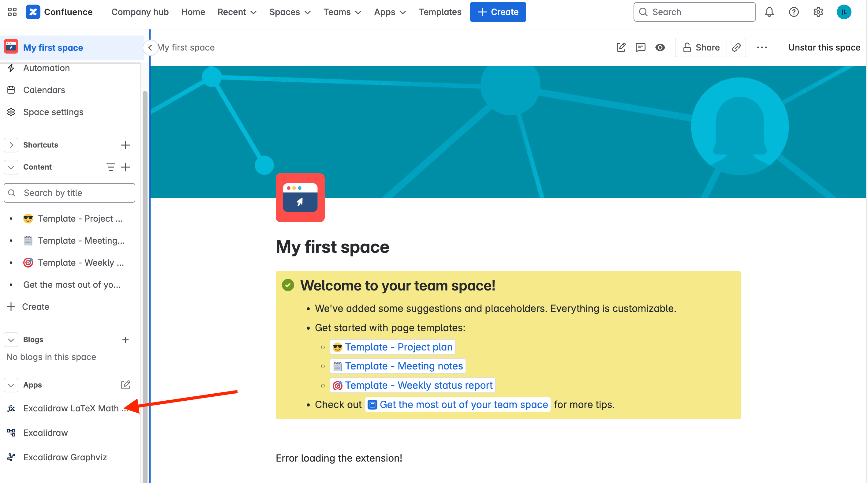Edit the Apps section with pencil icon
Screen dimensions: 868x483
[125, 384]
